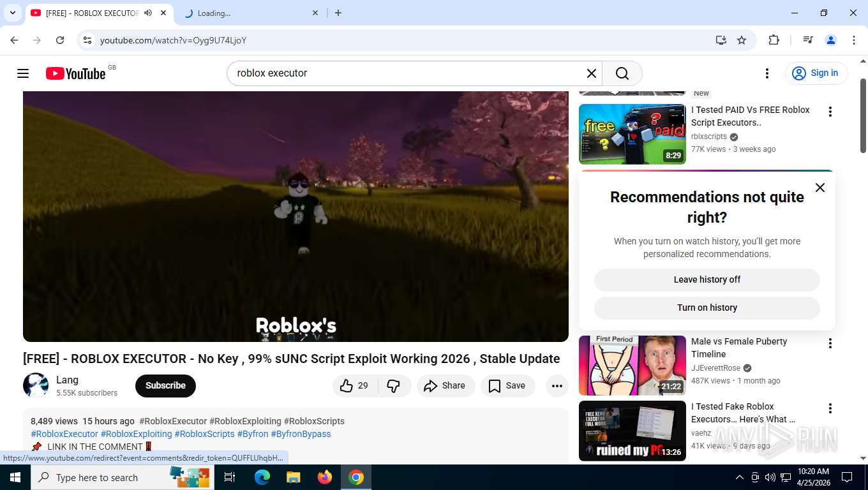Image resolution: width=868 pixels, height=490 pixels.
Task: Launch Microsoft Edge from taskbar
Action: (262, 477)
